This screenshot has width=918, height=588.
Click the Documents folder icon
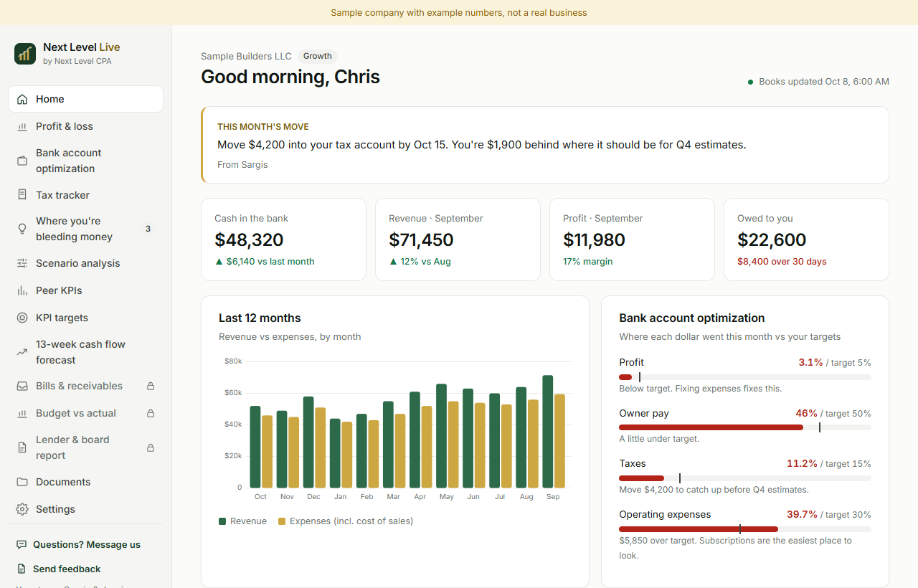point(22,482)
